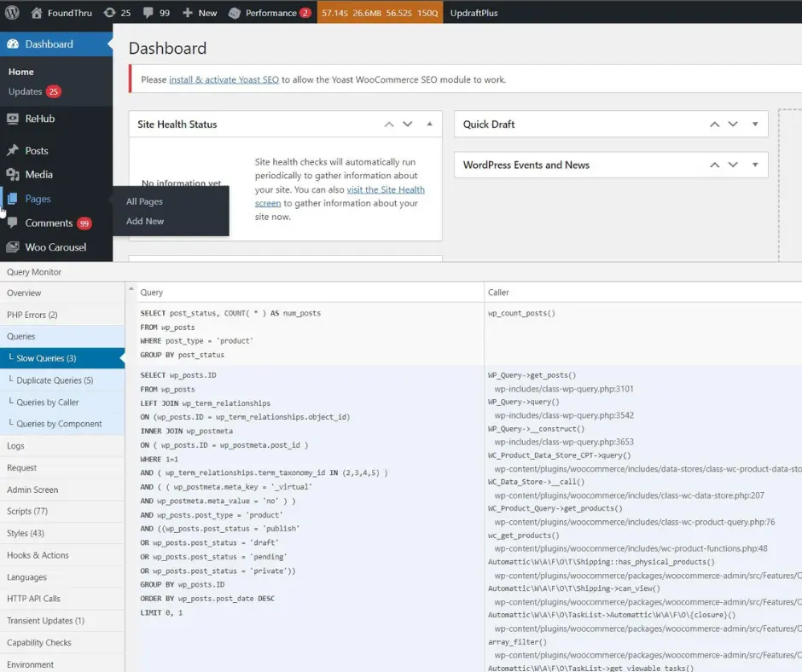
Task: Click the Comments bubble icon in sidebar
Action: (x=13, y=223)
